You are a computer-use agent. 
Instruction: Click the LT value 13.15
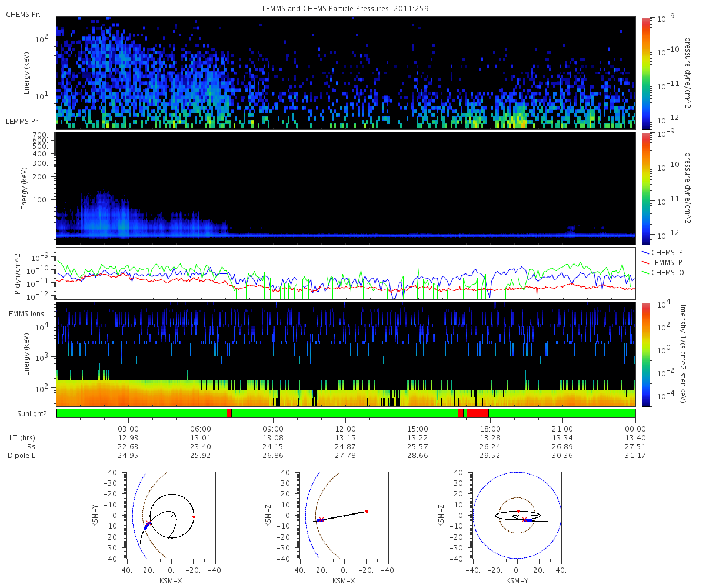pos(346,438)
